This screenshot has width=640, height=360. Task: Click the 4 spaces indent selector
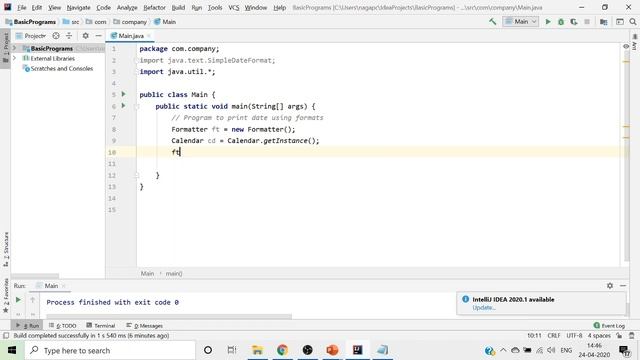(599, 336)
